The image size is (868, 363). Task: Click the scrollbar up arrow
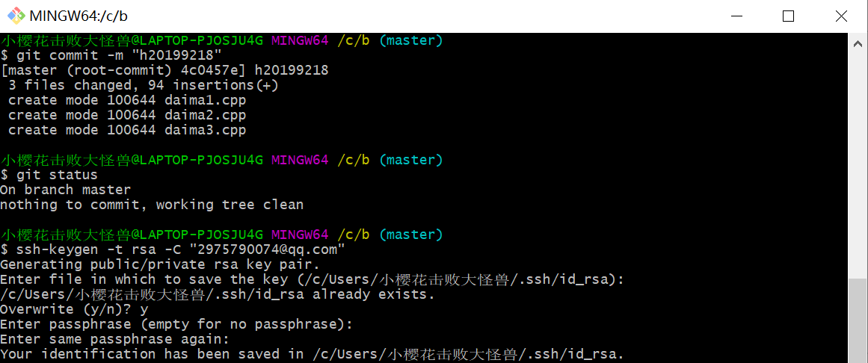coord(858,43)
